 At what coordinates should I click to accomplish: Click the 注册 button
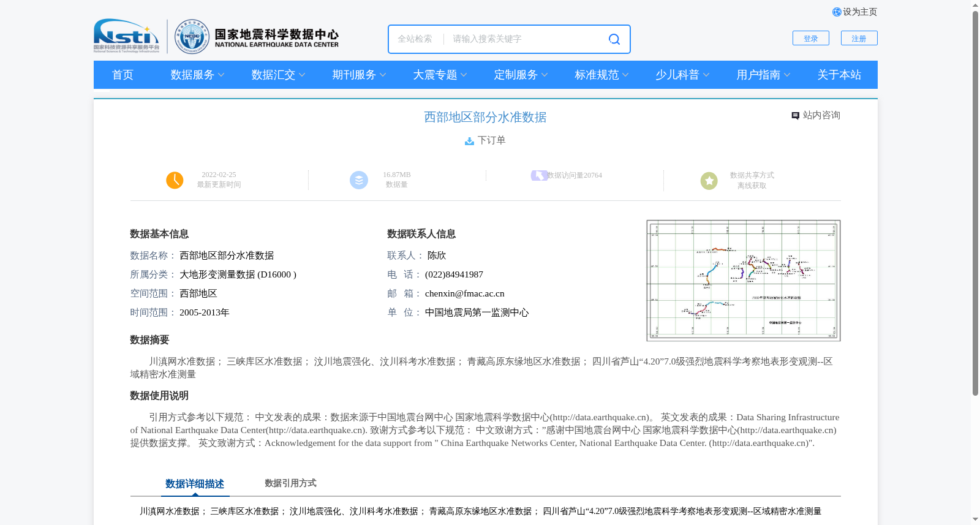(859, 38)
